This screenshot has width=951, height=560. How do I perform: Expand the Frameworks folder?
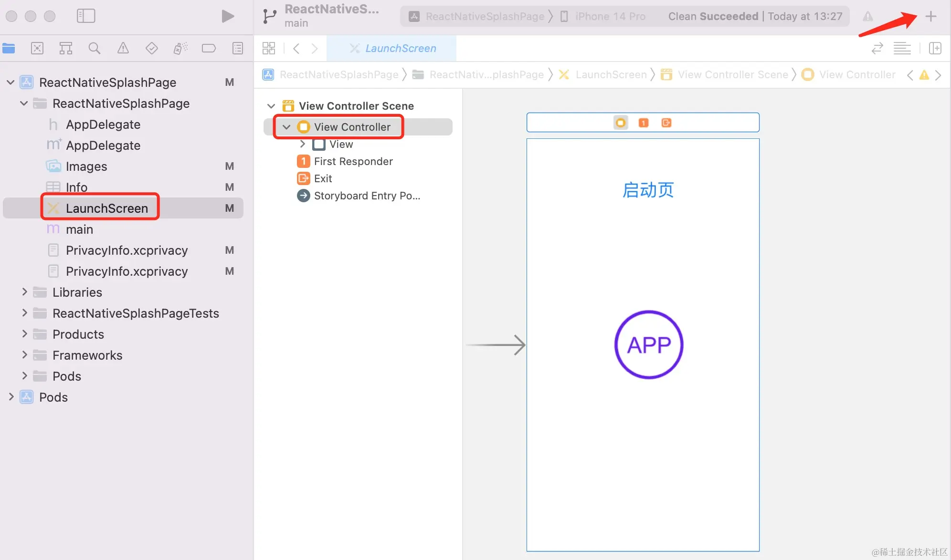(24, 355)
